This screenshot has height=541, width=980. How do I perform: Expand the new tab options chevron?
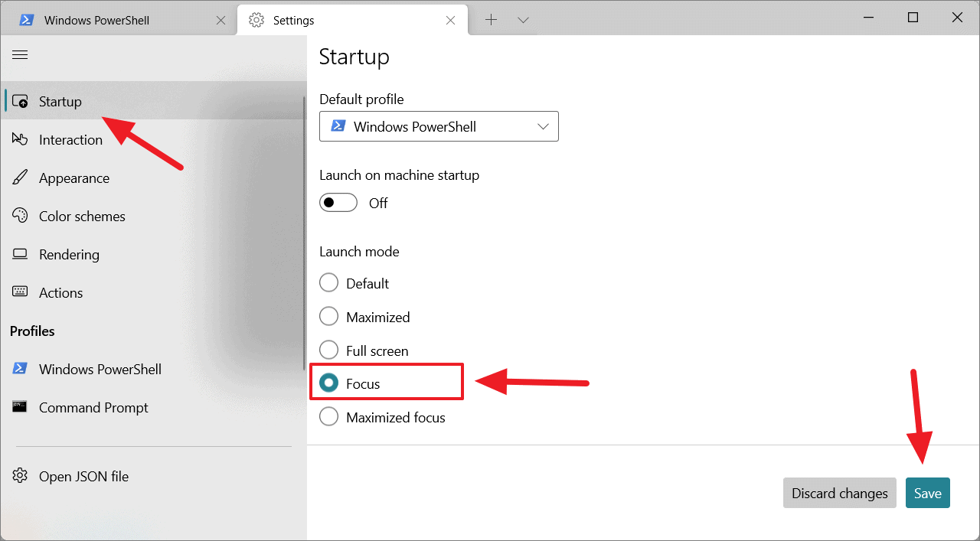[x=523, y=19]
